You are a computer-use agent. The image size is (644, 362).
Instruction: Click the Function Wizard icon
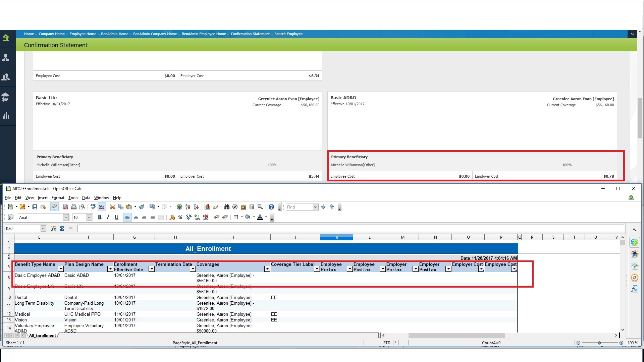click(x=53, y=228)
